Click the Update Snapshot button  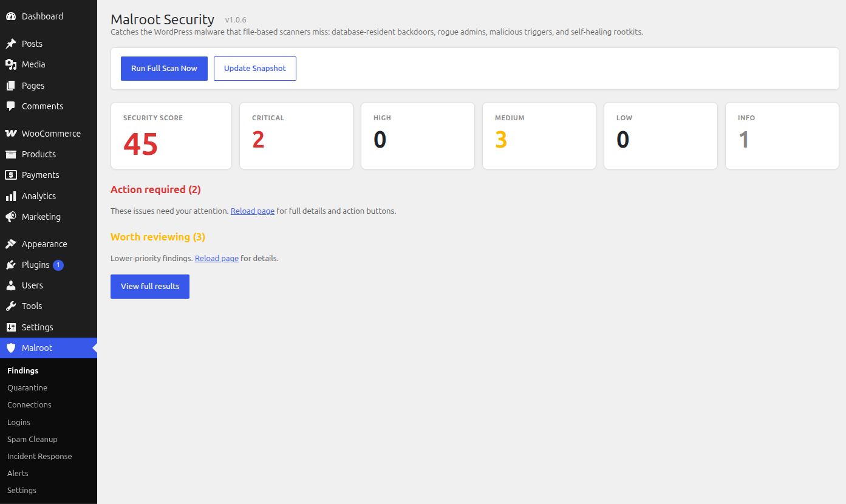point(255,69)
